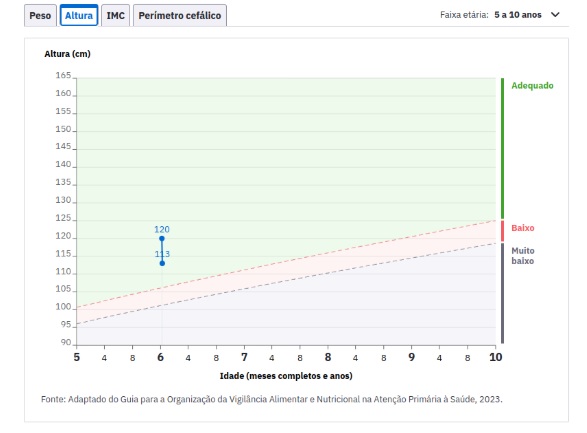The image size is (587, 433).
Task: Select the Altura tab
Action: pos(79,15)
